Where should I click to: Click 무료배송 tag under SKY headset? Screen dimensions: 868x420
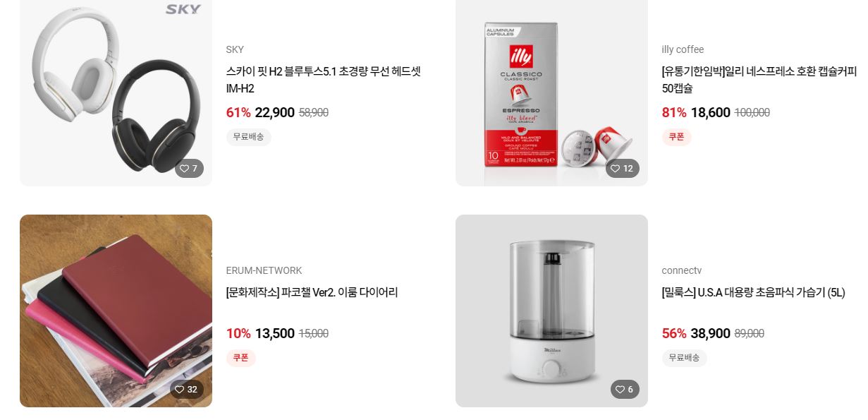click(248, 137)
